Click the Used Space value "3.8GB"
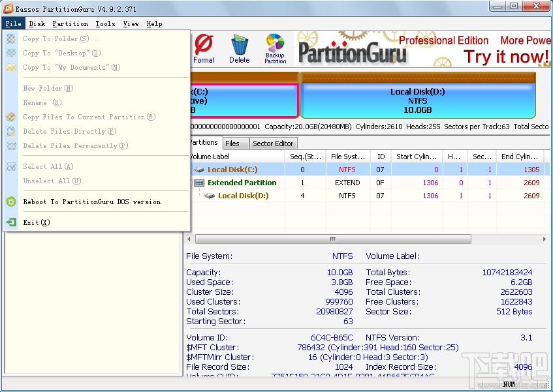 [x=341, y=282]
